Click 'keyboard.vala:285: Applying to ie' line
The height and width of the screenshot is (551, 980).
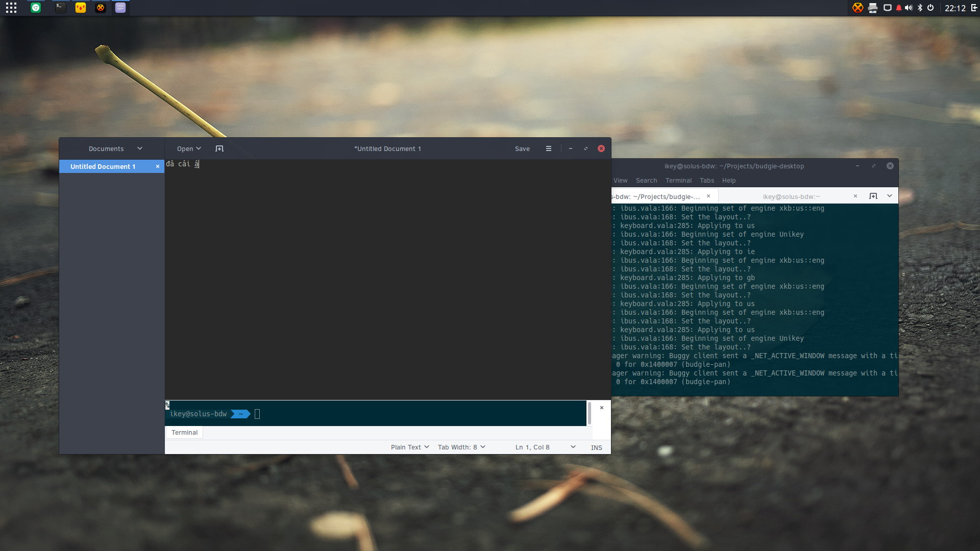click(x=687, y=252)
